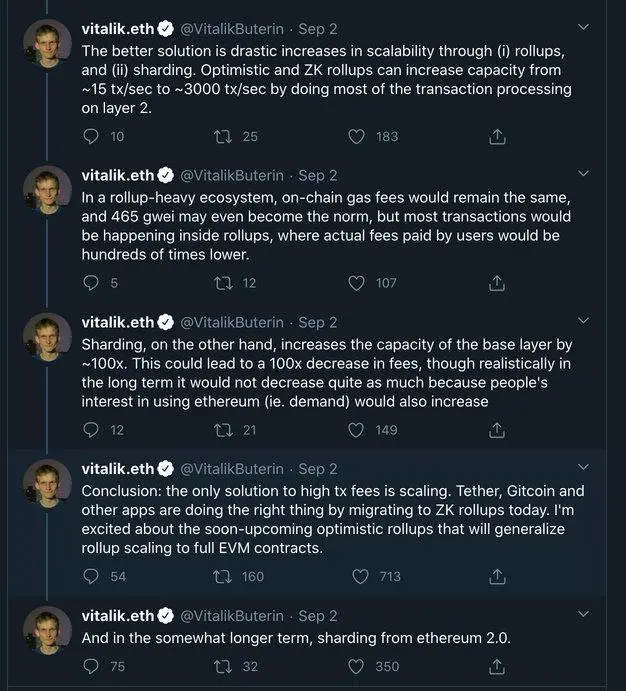626x691 pixels.
Task: Open the Sep 2 timestamp on last tweet
Action: (x=318, y=616)
